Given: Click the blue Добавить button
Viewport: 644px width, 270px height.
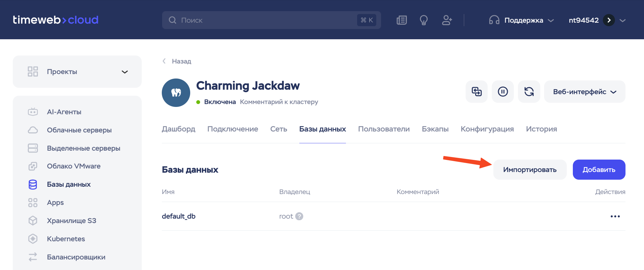Looking at the screenshot, I should (x=599, y=169).
